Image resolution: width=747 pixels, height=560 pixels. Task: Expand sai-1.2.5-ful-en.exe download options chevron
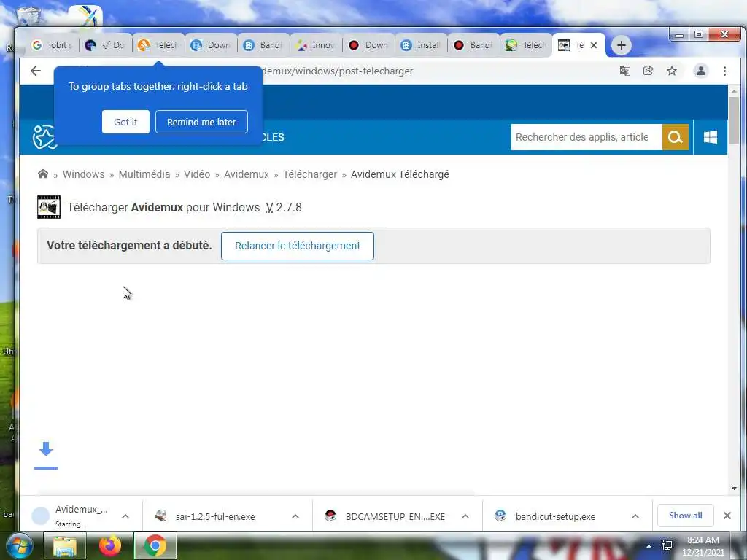(295, 516)
